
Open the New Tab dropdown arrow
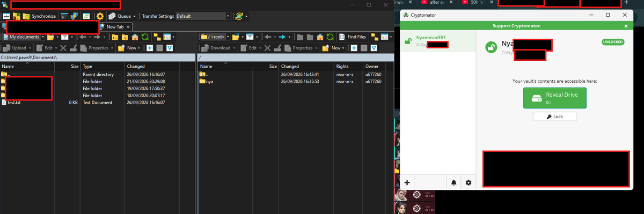click(x=128, y=27)
